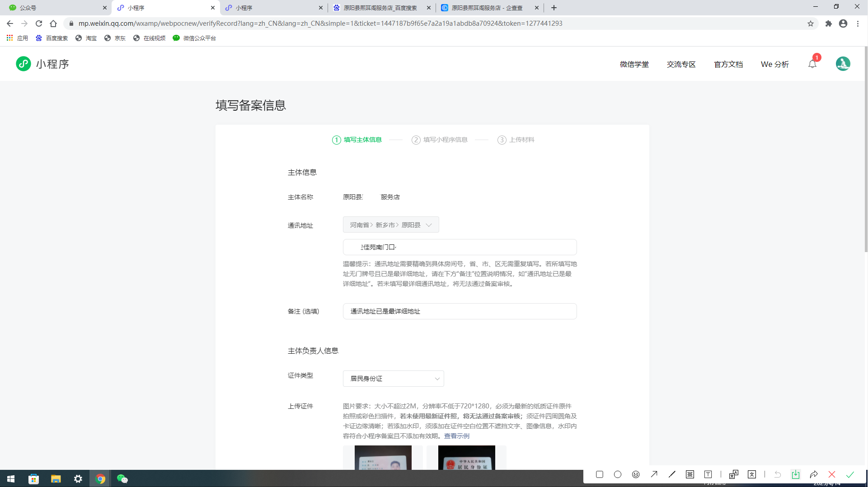Confirm the screenshot with the green checkmark

(x=850, y=474)
